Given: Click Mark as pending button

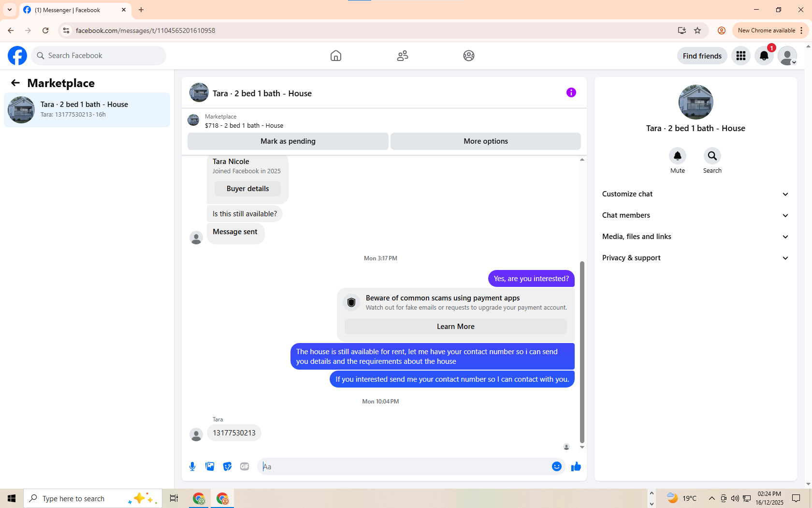Looking at the screenshot, I should pyautogui.click(x=288, y=141).
